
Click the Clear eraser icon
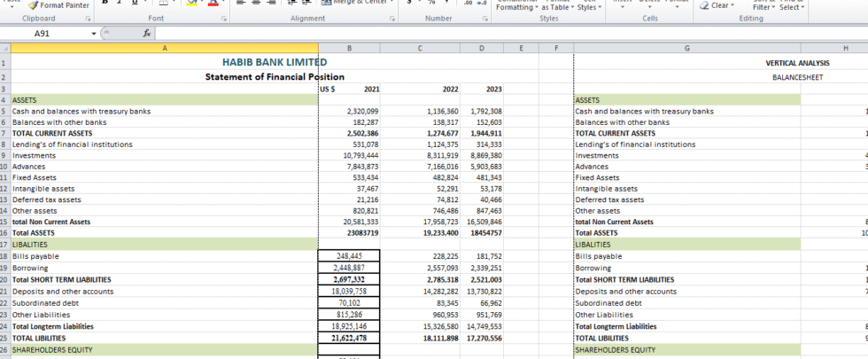pyautogui.click(x=704, y=4)
